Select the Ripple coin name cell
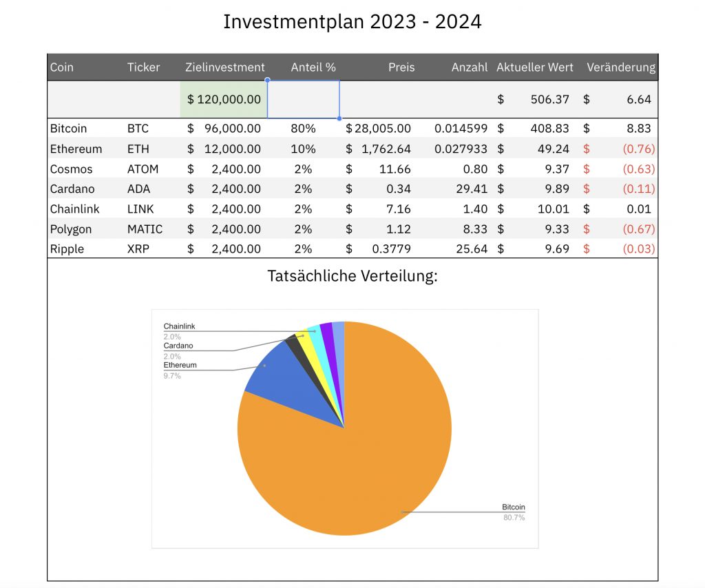The width and height of the screenshot is (705, 588). [x=67, y=249]
